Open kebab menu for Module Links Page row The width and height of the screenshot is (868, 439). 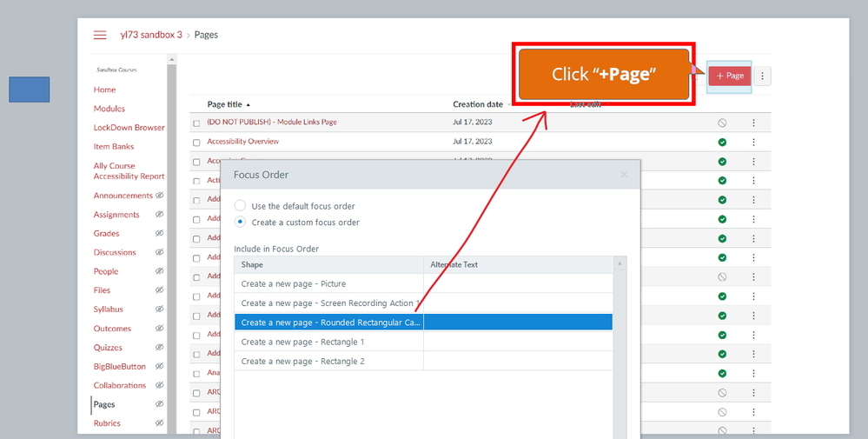click(753, 123)
